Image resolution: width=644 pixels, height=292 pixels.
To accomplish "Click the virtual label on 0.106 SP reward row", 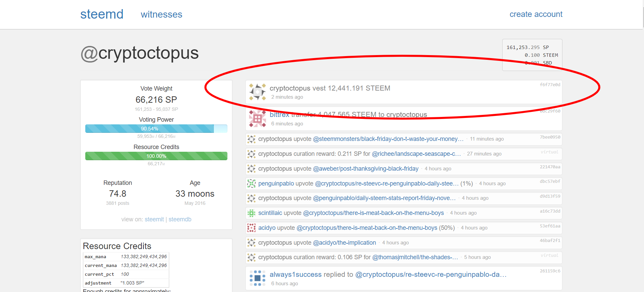I will (x=550, y=255).
